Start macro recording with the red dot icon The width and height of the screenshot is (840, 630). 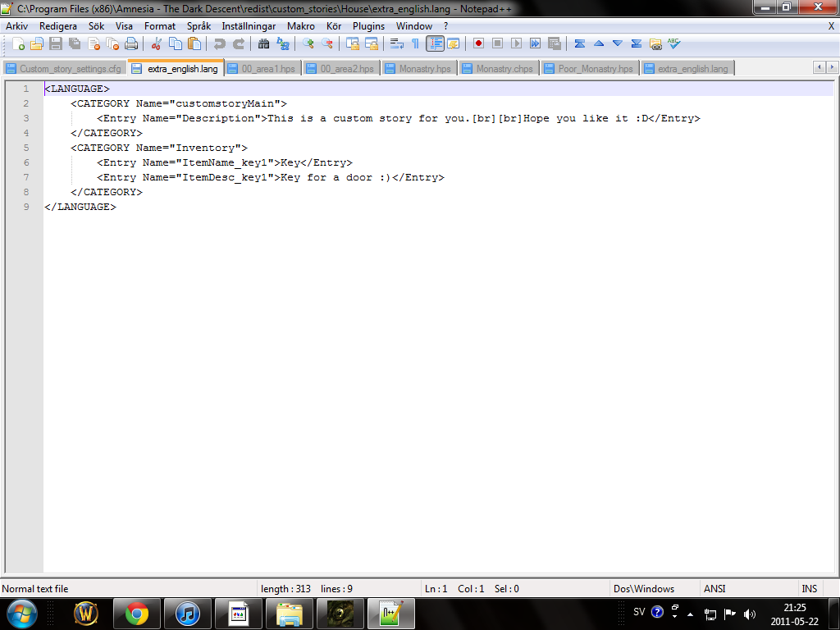478,43
